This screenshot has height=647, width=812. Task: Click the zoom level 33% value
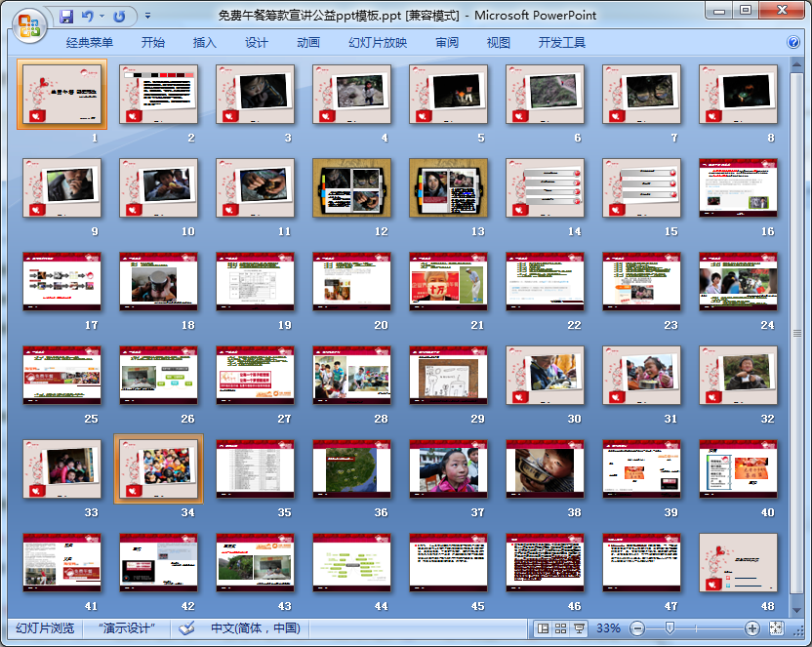[x=608, y=628]
